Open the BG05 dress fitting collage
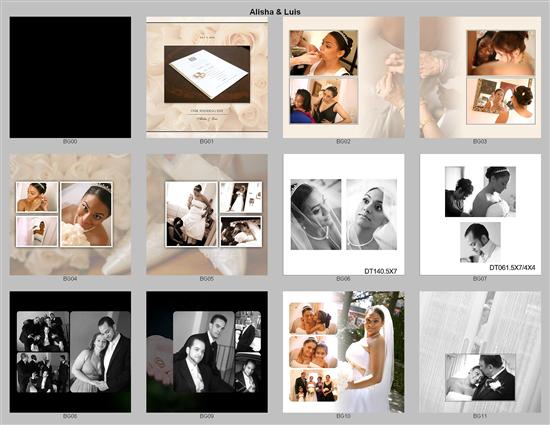550x425 pixels. (207, 214)
